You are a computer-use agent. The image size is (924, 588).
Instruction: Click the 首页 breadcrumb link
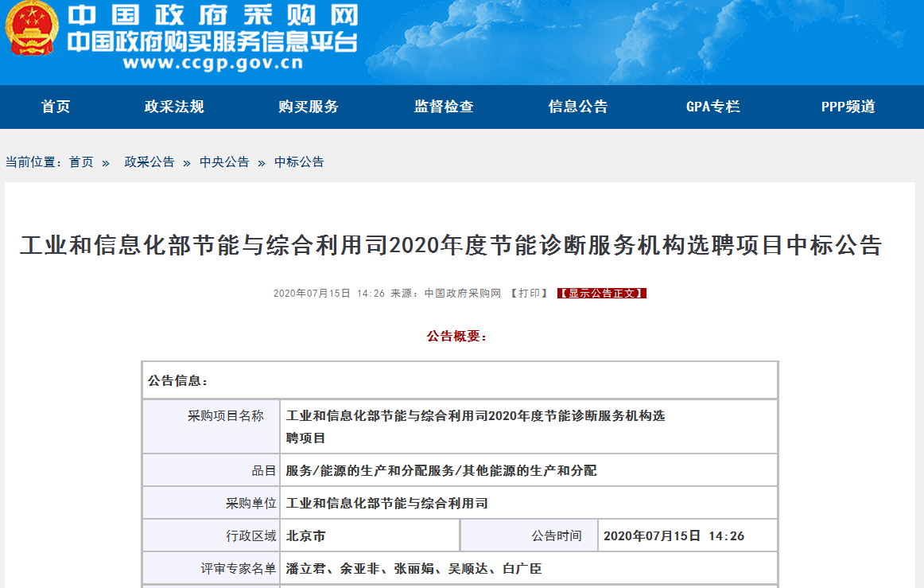[x=81, y=162]
